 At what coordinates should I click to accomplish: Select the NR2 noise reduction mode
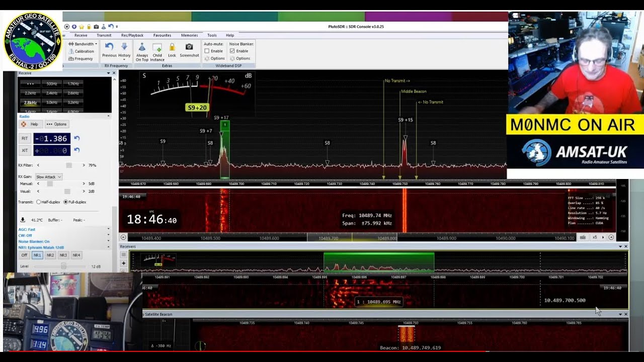point(50,255)
